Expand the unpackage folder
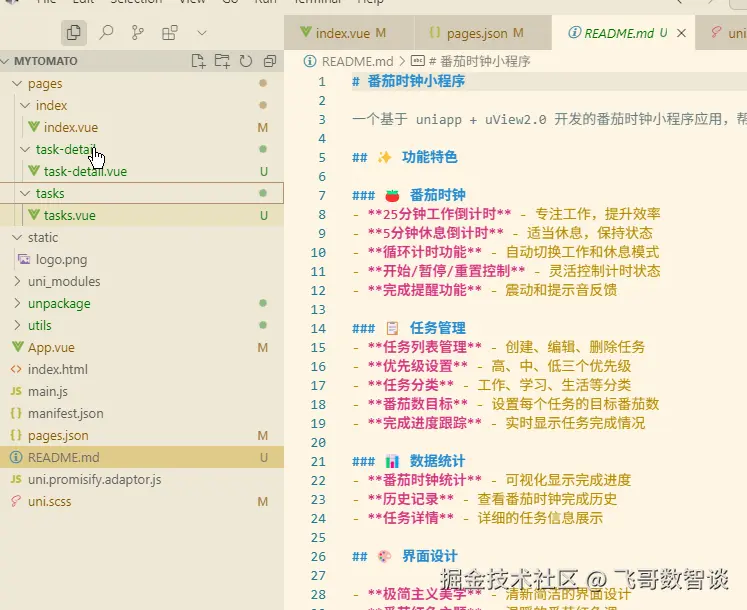Image resolution: width=747 pixels, height=610 pixels. click(x=17, y=303)
